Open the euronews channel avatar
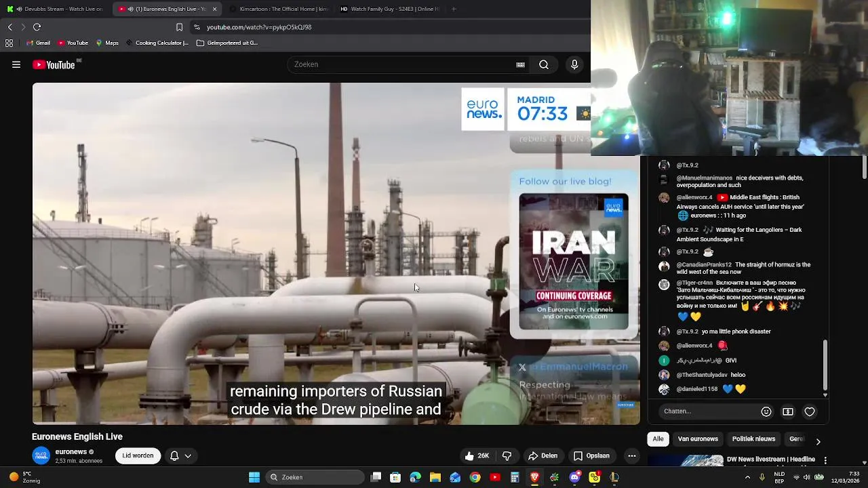This screenshot has width=868, height=488. click(x=41, y=455)
